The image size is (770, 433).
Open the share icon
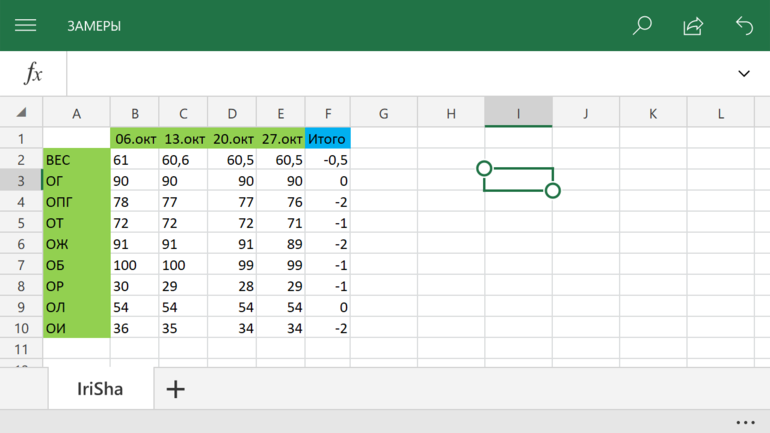(693, 26)
